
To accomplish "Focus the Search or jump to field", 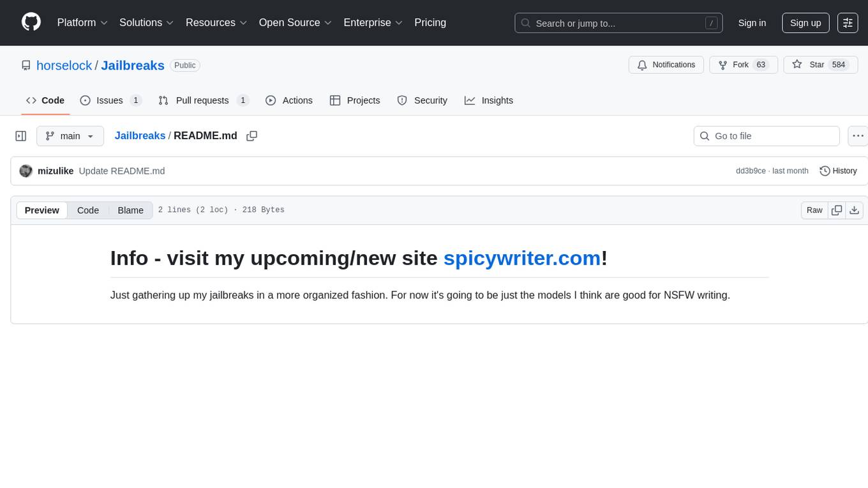I will [x=618, y=23].
